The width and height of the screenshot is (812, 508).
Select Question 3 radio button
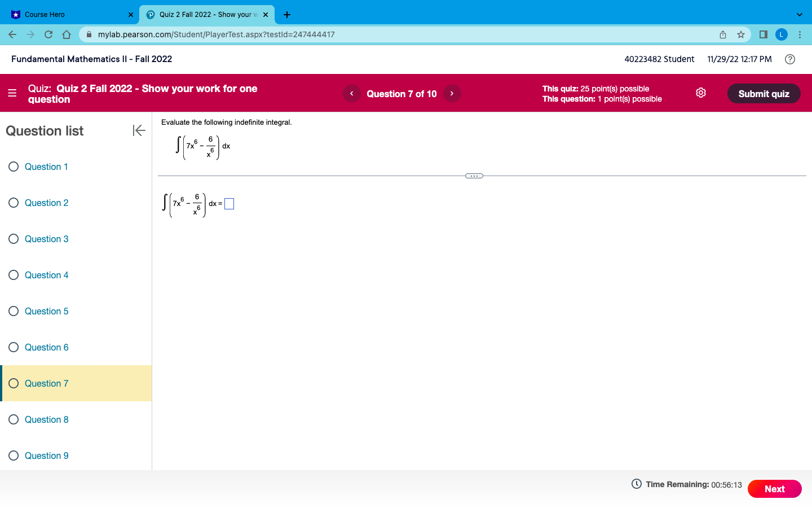pos(14,239)
